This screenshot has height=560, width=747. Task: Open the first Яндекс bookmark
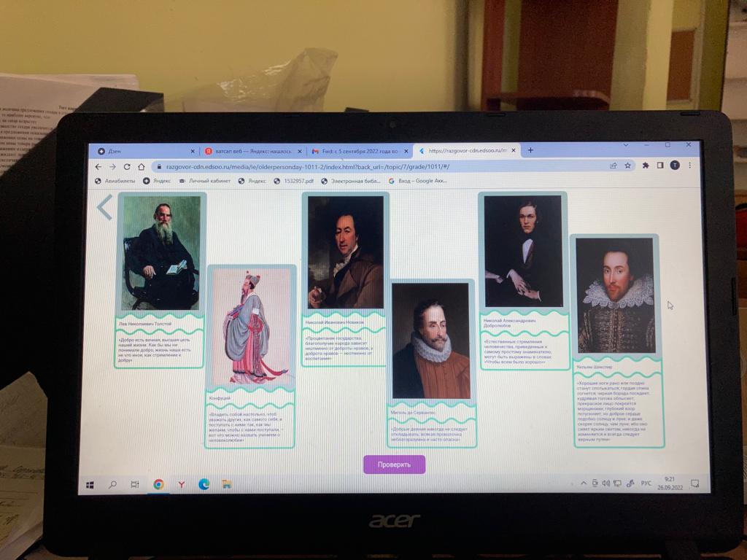pos(158,181)
